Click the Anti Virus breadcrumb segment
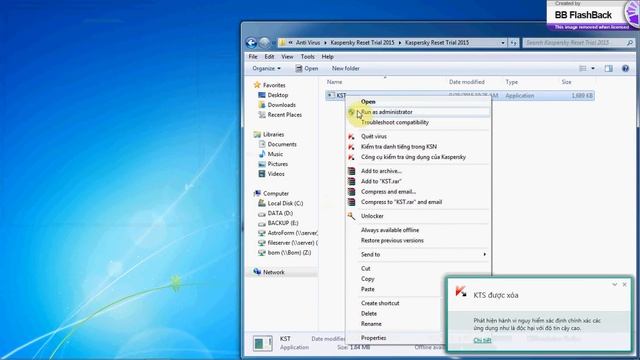The width and height of the screenshot is (640, 360). (308, 43)
